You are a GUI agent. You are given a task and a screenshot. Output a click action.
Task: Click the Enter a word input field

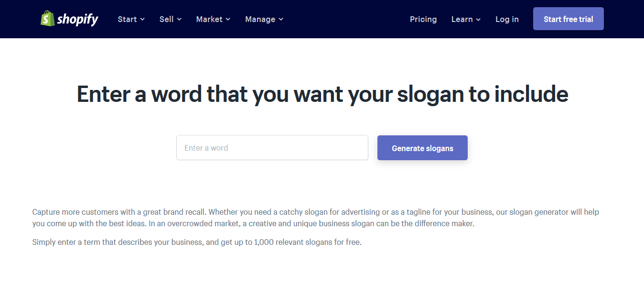[x=272, y=147]
